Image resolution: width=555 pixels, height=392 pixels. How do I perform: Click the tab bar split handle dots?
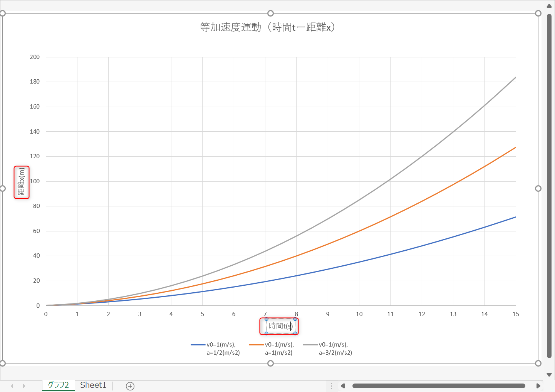coord(331,386)
